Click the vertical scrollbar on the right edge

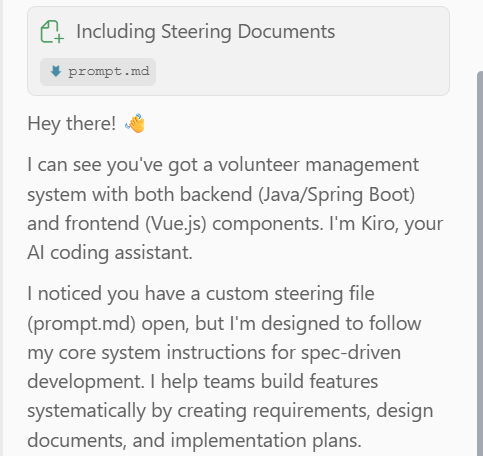[x=480, y=263]
